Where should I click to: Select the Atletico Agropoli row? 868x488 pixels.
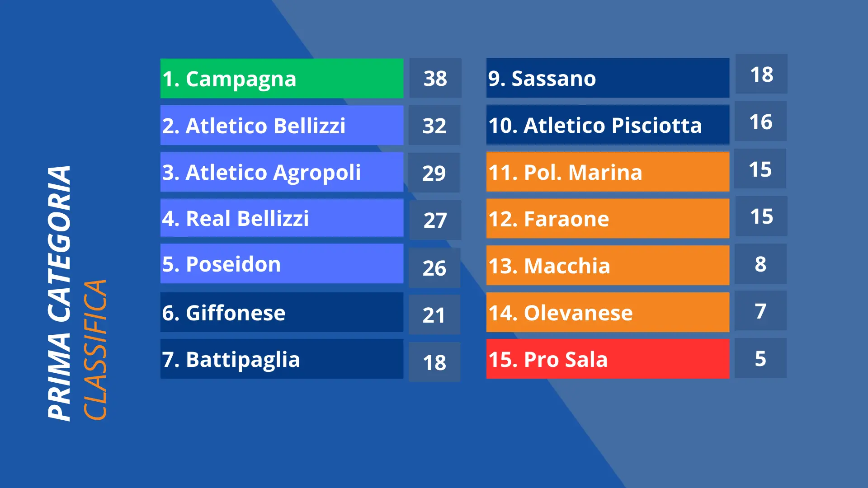[x=282, y=172]
